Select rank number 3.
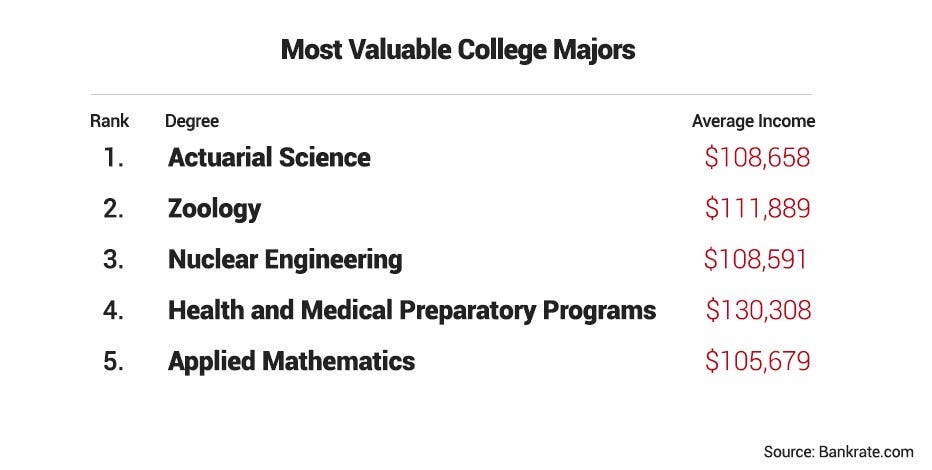This screenshot has height=470, width=932. pyautogui.click(x=114, y=260)
